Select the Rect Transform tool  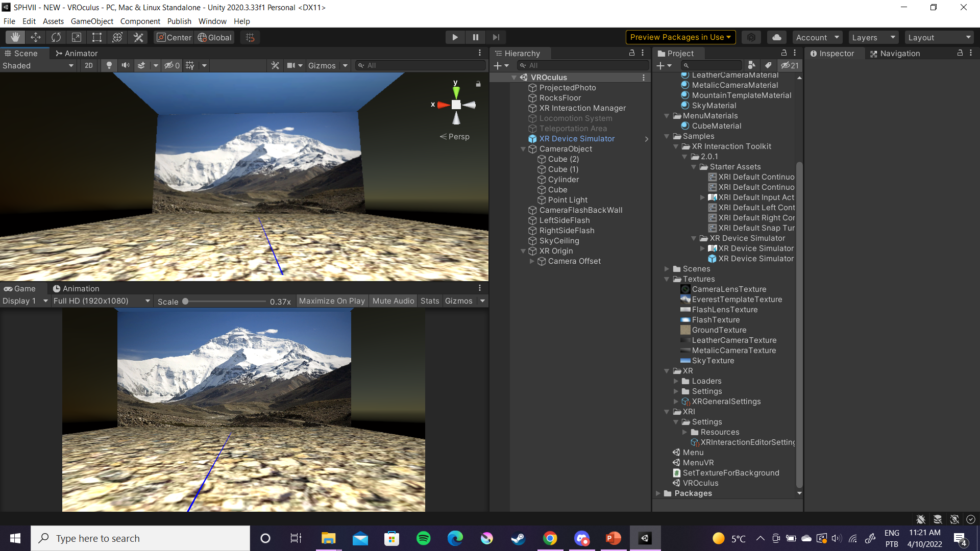(97, 37)
